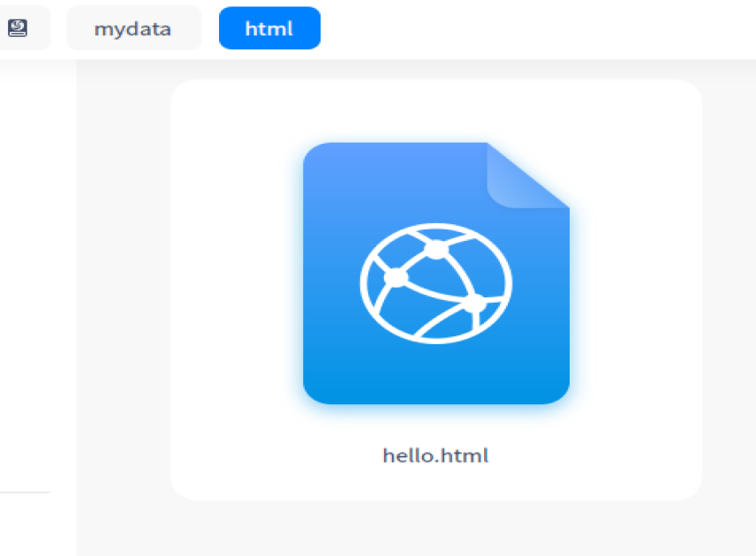
Task: Click card space above the hello.html icon
Action: (x=435, y=110)
